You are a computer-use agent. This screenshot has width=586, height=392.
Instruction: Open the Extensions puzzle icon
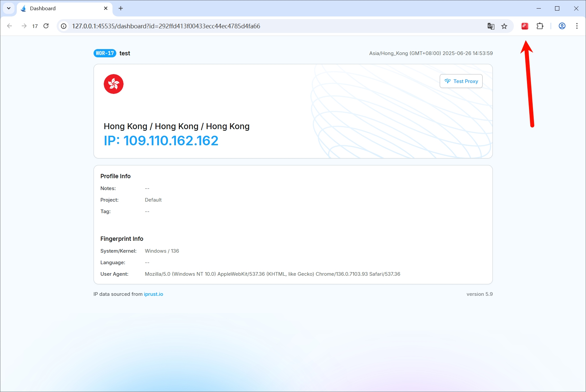[x=540, y=26]
